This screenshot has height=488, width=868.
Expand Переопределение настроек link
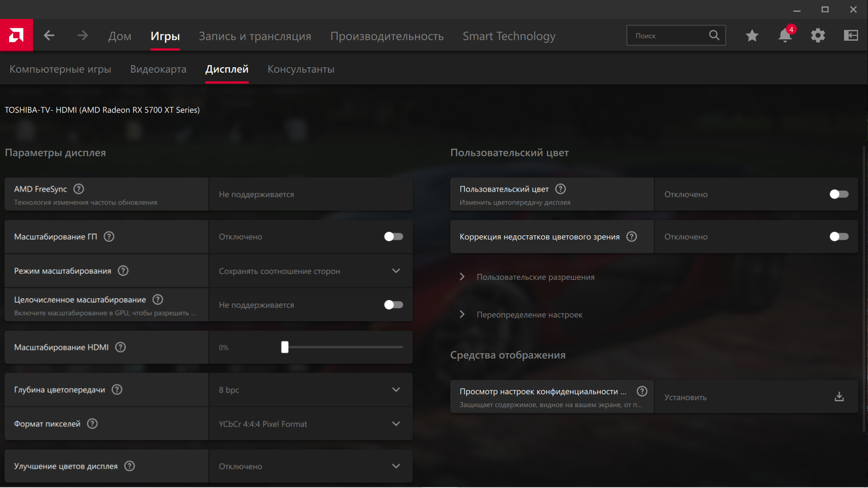click(x=529, y=314)
